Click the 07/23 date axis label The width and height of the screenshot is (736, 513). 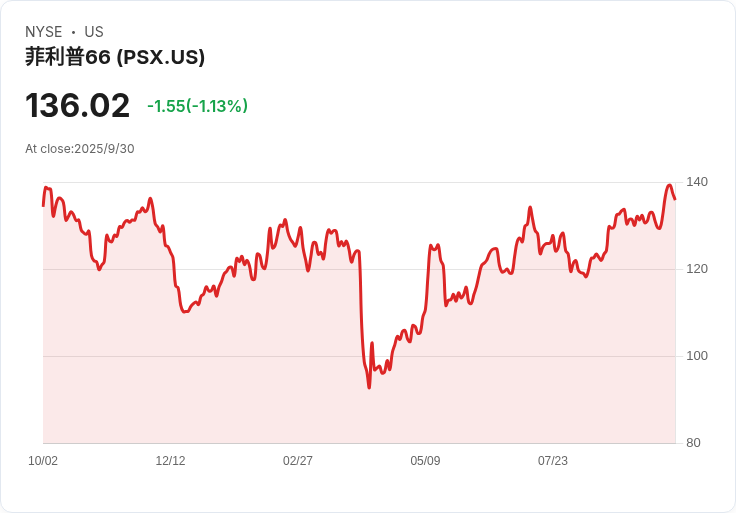(552, 461)
